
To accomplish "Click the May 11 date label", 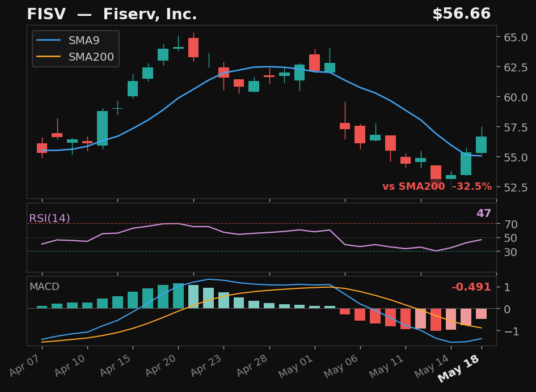I will (386, 367).
